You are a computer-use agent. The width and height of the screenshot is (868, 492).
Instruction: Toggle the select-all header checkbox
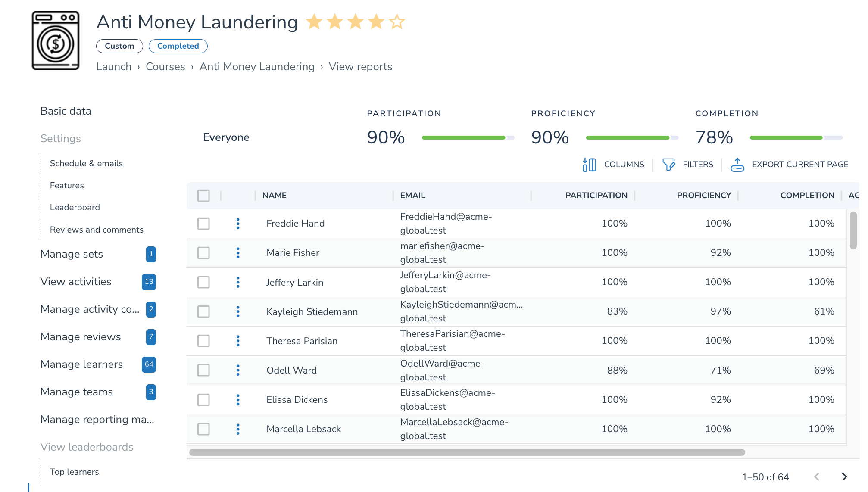203,196
